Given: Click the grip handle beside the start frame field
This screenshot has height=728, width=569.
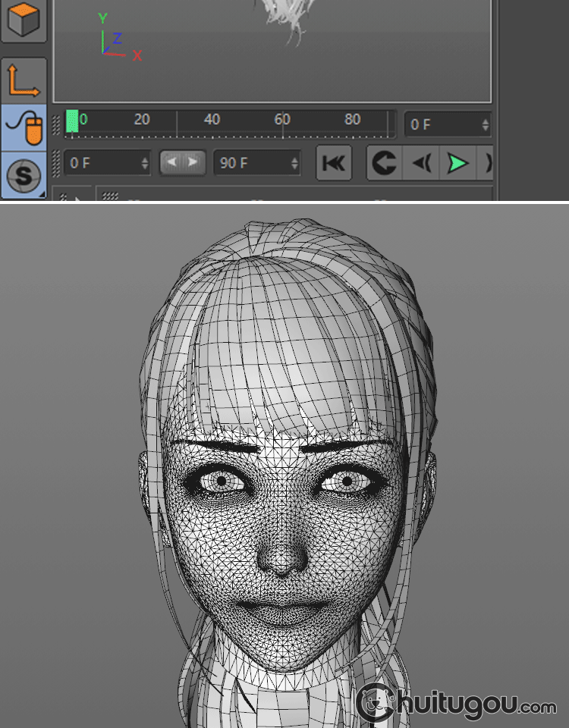Looking at the screenshot, I should (x=55, y=163).
